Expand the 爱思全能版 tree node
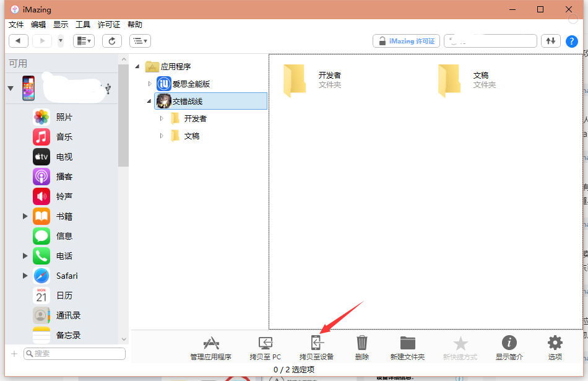Screen dimensions: 588x381 (x=150, y=84)
